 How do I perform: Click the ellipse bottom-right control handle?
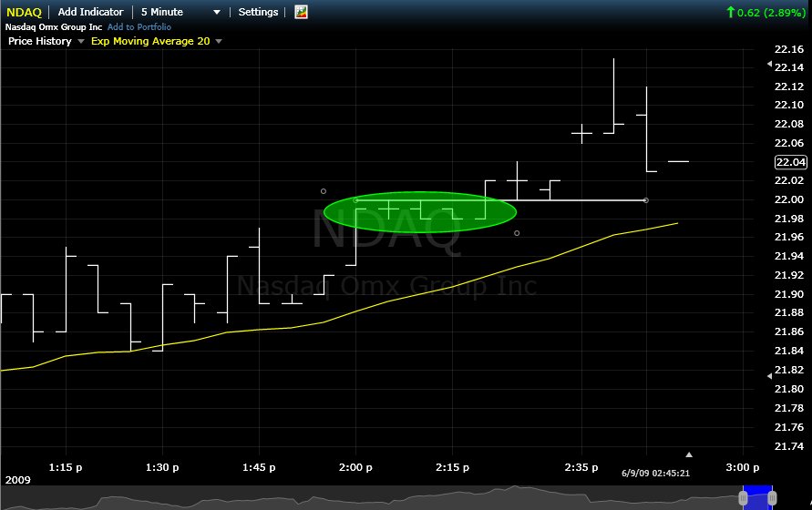(x=517, y=233)
